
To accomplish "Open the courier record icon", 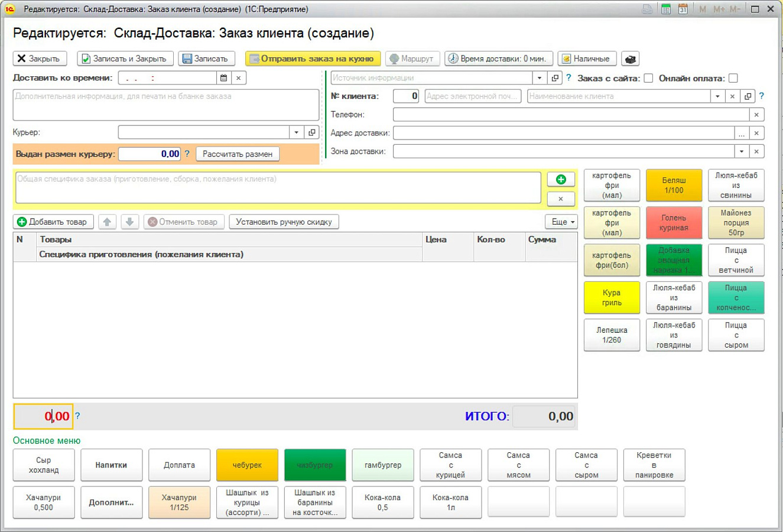I will pyautogui.click(x=312, y=132).
